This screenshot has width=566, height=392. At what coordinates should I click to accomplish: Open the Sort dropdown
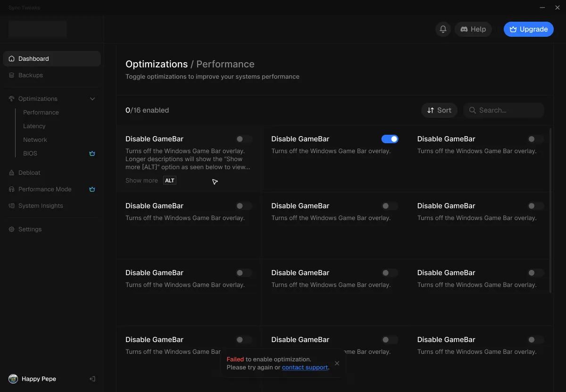[x=439, y=110]
